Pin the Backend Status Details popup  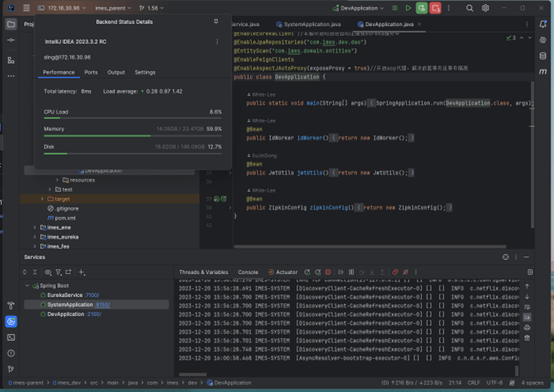(216, 22)
